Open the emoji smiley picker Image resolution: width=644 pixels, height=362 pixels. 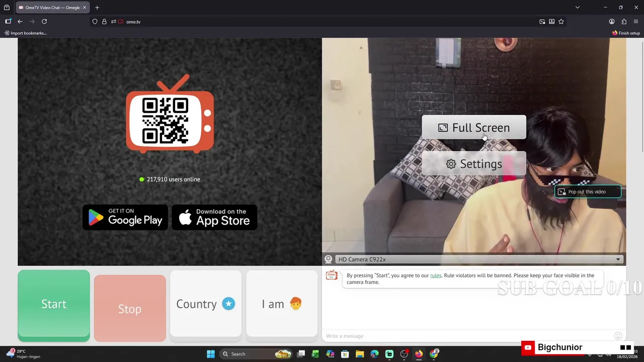[x=618, y=336]
